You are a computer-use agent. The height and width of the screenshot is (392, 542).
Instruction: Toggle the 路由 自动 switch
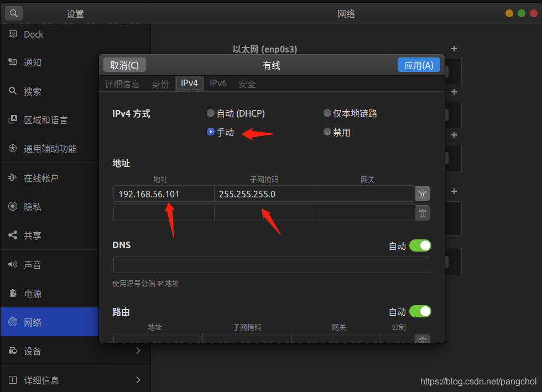point(420,311)
